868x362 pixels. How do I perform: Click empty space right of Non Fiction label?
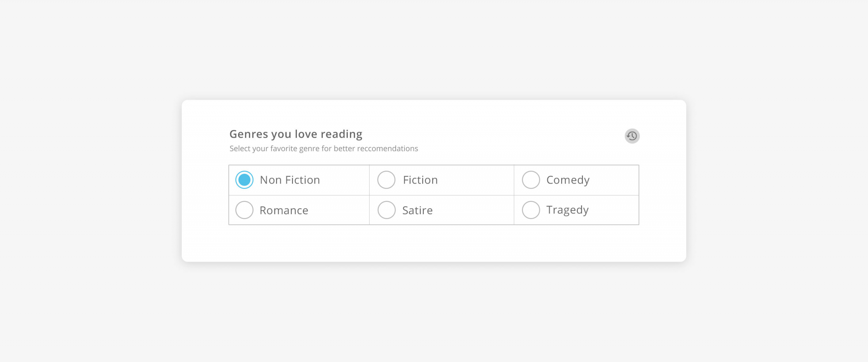(x=344, y=180)
